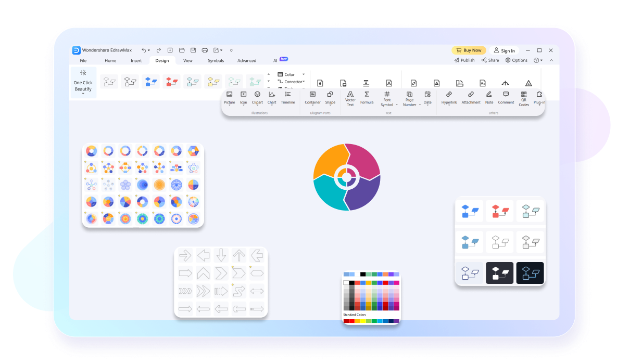629x364 pixels.
Task: Open the View tab
Action: pos(188,61)
